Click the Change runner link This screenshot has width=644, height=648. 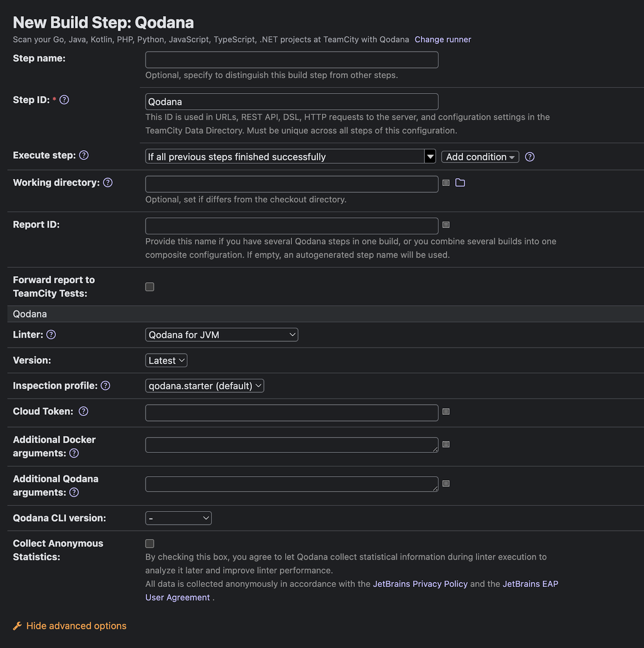(x=443, y=40)
